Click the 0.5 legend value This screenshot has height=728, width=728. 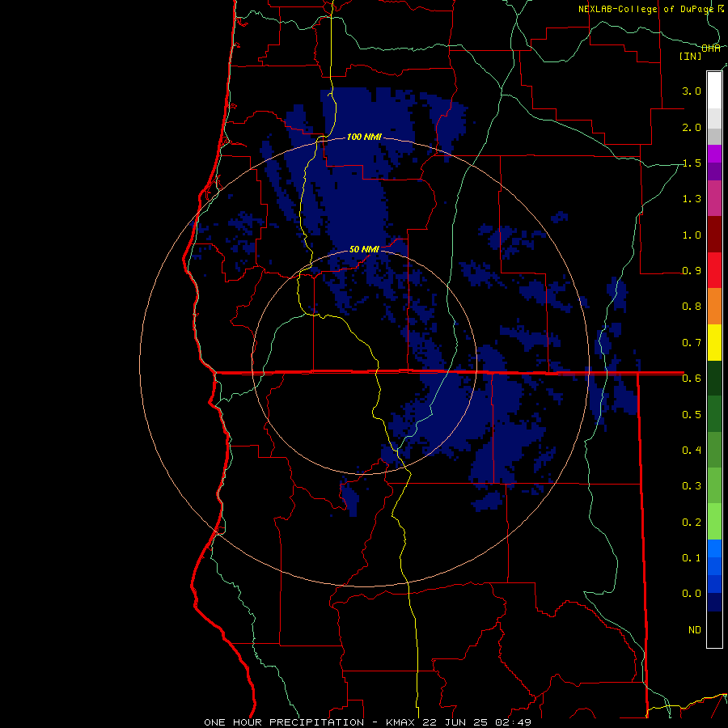click(692, 414)
